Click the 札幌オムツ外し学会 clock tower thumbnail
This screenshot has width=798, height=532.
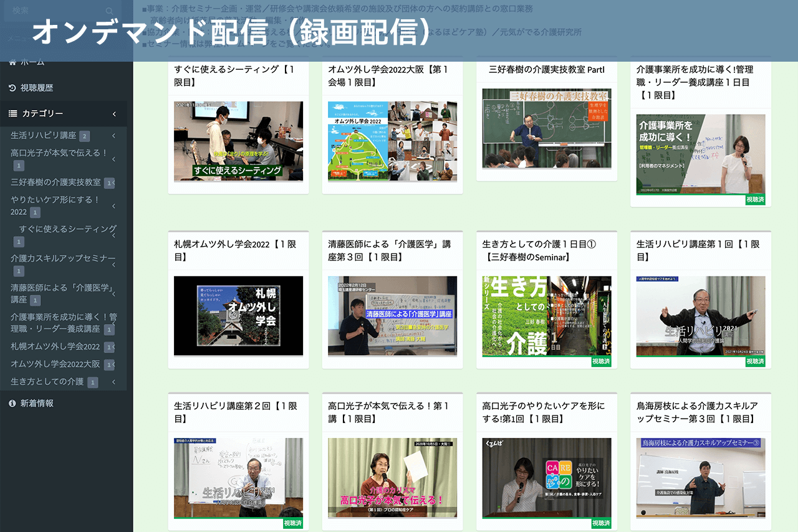tap(238, 316)
